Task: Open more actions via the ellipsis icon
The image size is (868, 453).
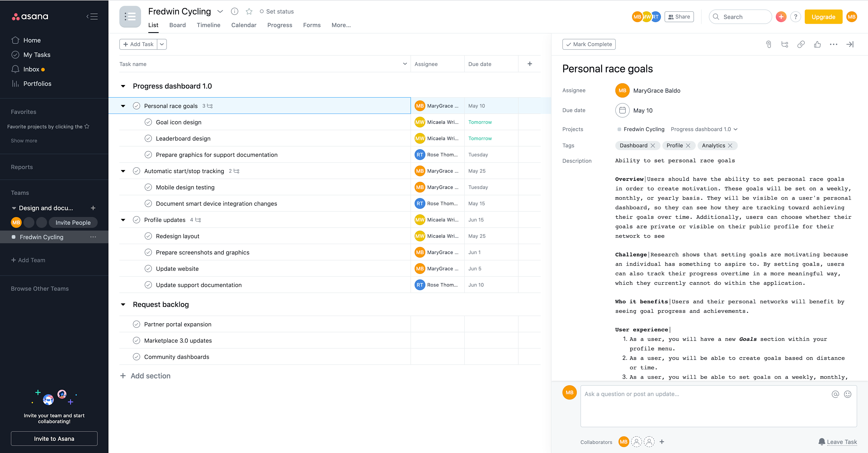Action: click(834, 44)
